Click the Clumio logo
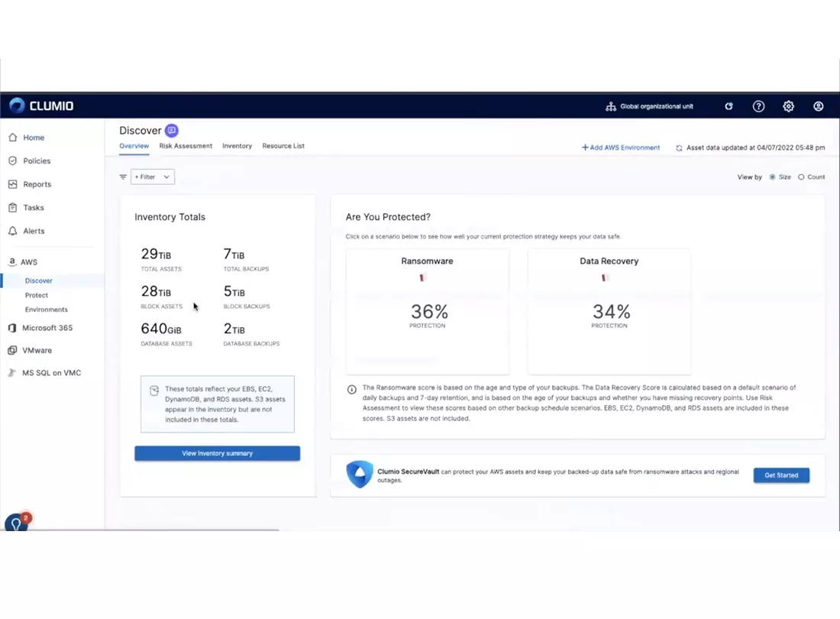The image size is (840, 619). point(41,105)
